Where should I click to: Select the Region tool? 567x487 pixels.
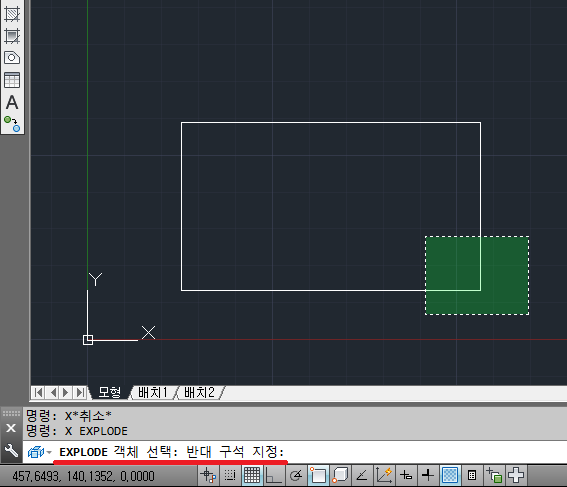point(12,57)
